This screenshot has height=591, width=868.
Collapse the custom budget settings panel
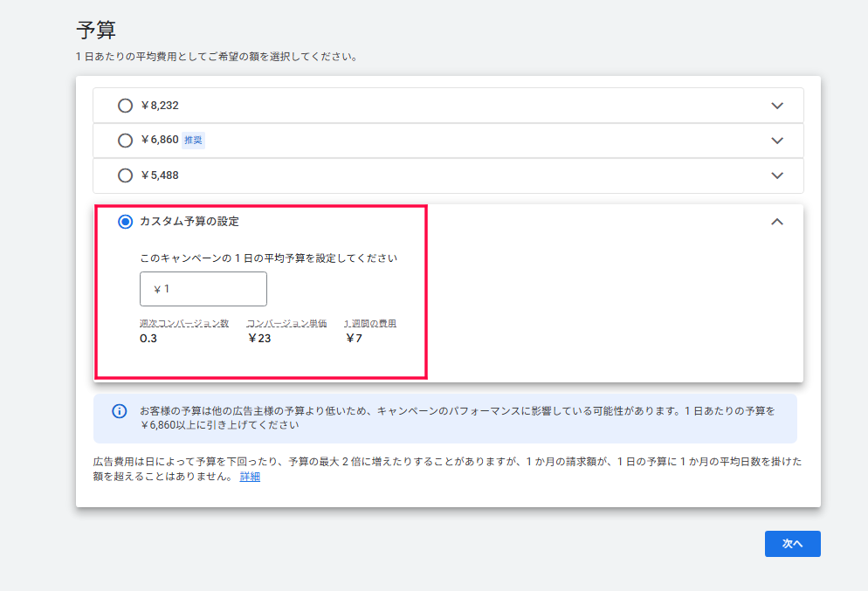(775, 221)
